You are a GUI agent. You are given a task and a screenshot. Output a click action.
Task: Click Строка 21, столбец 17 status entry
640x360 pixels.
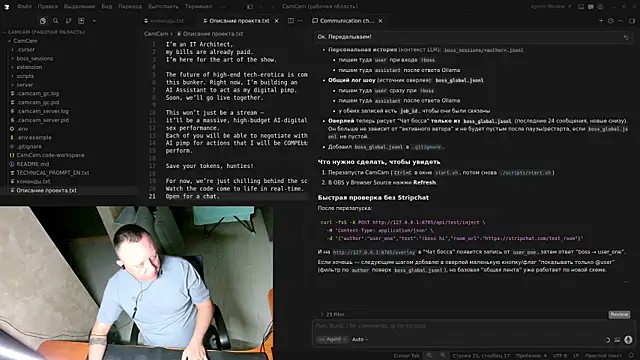point(481,356)
